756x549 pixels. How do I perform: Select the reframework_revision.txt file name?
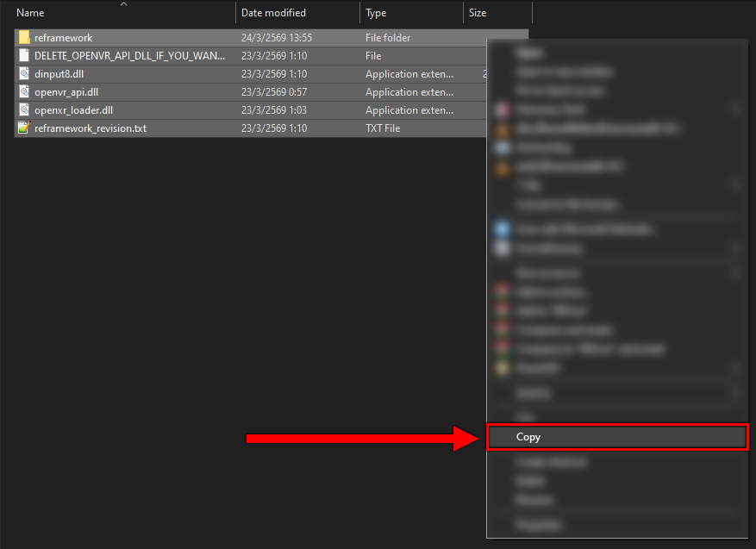pos(91,128)
